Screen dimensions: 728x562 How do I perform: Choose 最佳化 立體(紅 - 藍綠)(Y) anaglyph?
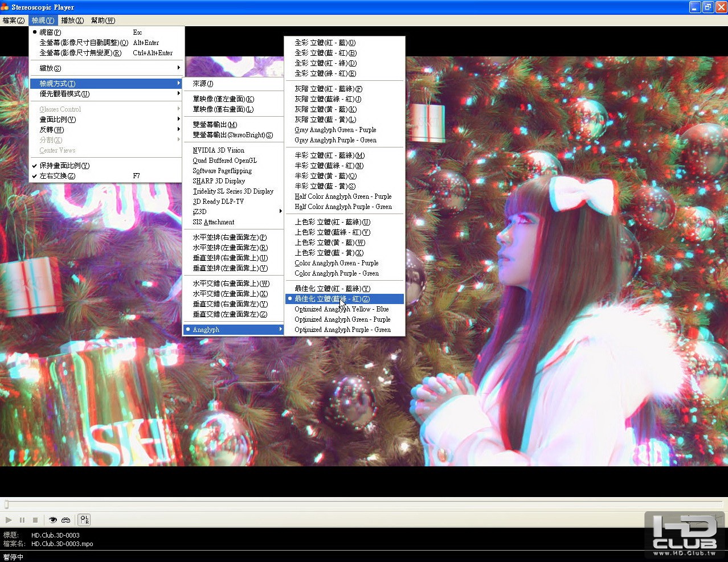point(345,289)
